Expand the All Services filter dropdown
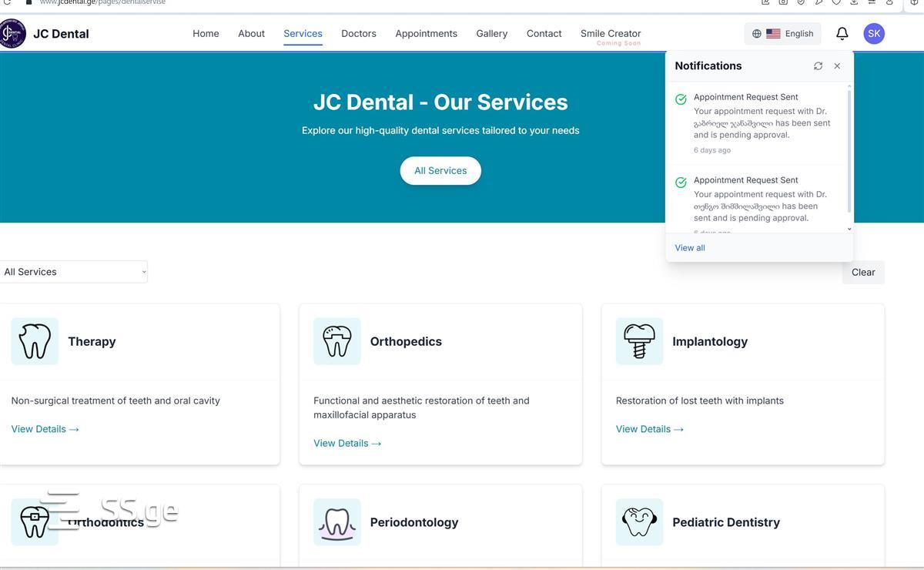Viewport: 924px width, 570px height. coord(74,272)
